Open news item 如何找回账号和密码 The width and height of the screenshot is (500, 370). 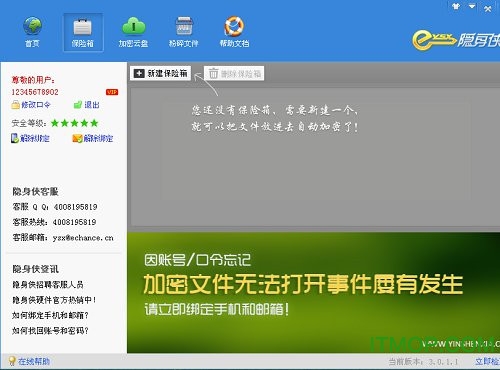(x=50, y=330)
